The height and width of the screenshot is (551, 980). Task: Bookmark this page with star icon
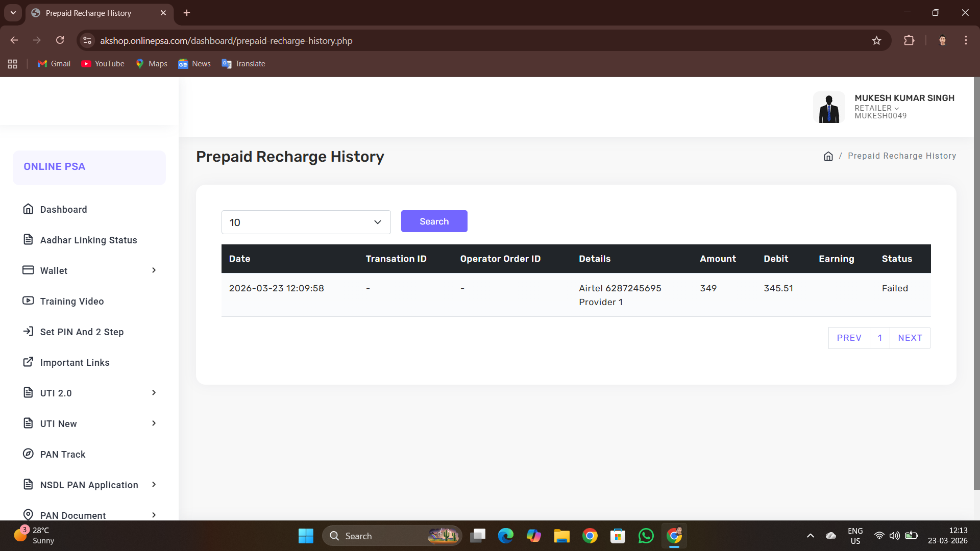pyautogui.click(x=876, y=40)
